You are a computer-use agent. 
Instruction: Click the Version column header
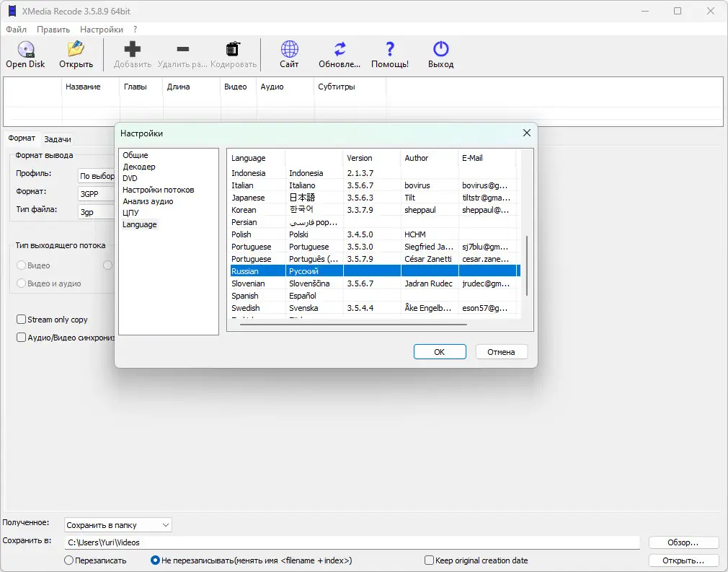(x=371, y=158)
